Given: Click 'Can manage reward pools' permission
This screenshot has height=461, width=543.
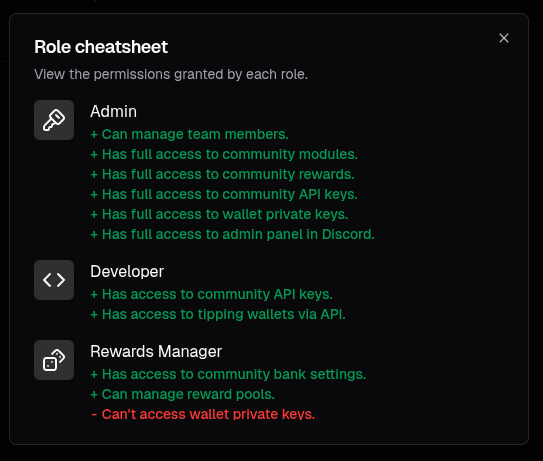Looking at the screenshot, I should [x=183, y=394].
